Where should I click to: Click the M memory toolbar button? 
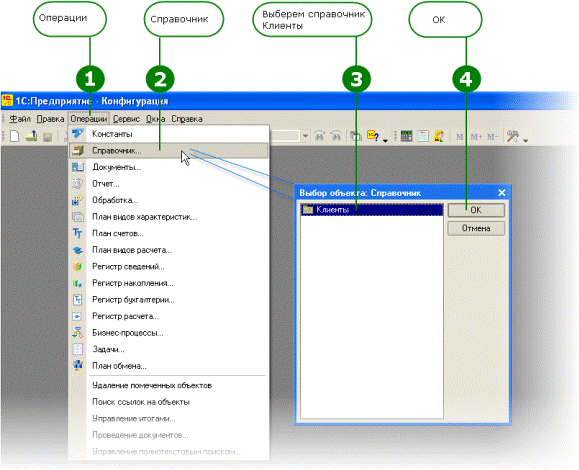tap(459, 137)
